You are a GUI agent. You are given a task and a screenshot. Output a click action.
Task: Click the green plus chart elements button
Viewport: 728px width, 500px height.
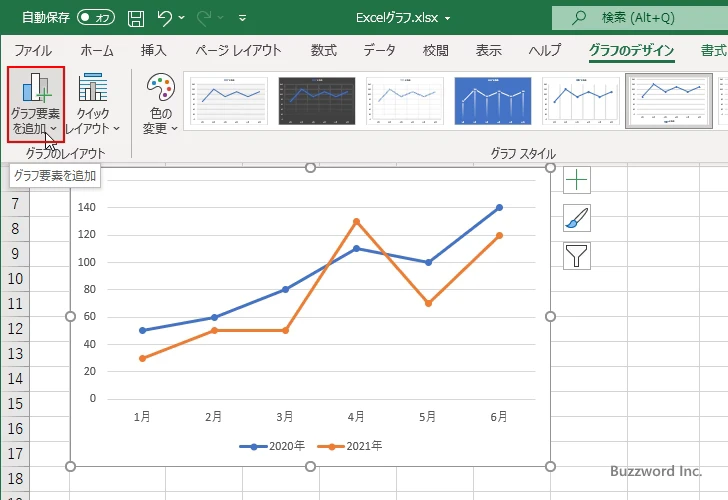click(x=577, y=180)
